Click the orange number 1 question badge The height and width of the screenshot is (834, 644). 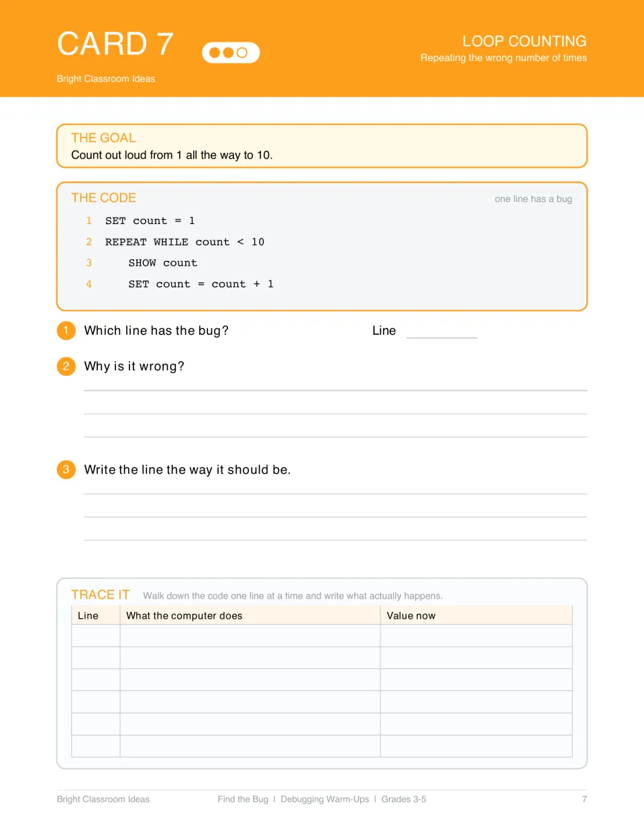pos(66,330)
